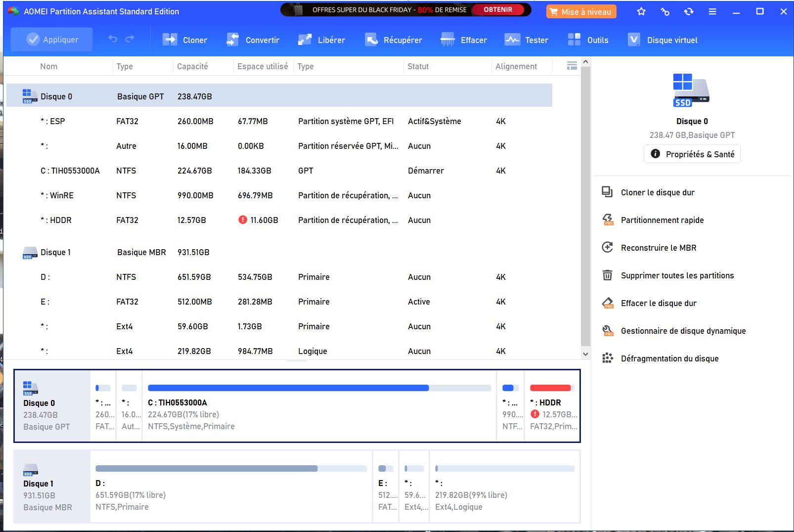This screenshot has height=532, width=794.
Task: Choose Cloner le disque dur option
Action: click(657, 192)
